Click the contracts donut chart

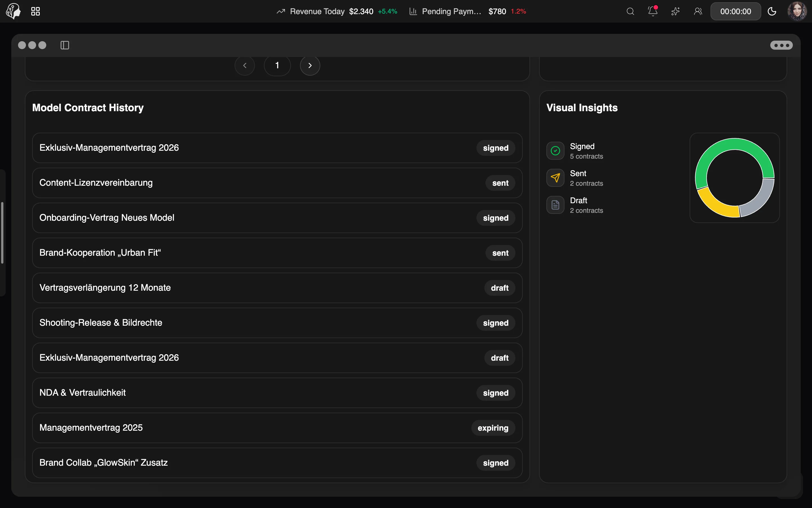(734, 178)
